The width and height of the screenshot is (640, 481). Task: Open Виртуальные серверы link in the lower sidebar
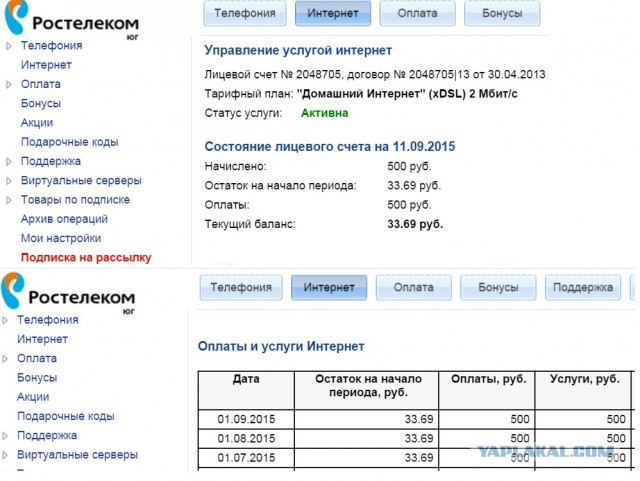coord(78,455)
